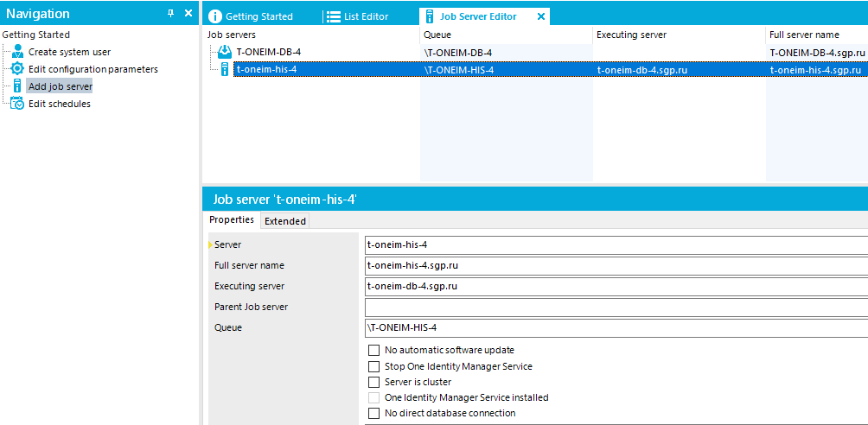
Task: Click the Add job server icon
Action: (17, 86)
